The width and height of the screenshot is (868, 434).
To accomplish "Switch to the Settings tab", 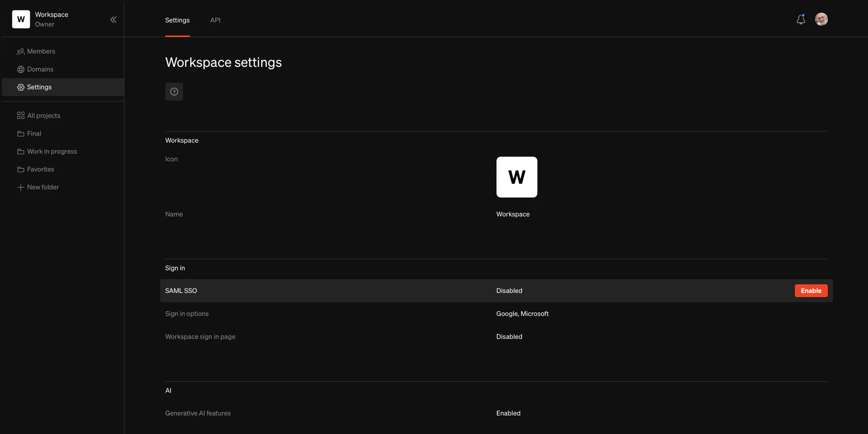I will tap(177, 20).
